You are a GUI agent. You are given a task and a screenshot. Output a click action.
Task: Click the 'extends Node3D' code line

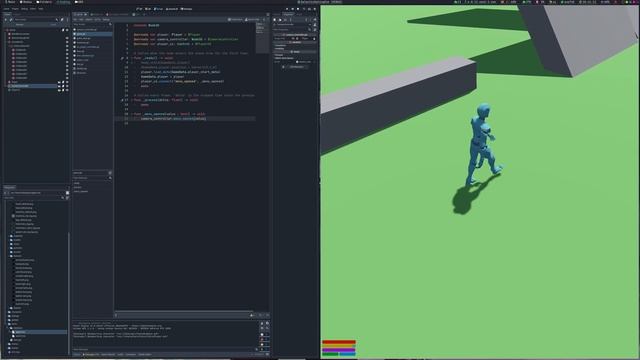click(147, 25)
